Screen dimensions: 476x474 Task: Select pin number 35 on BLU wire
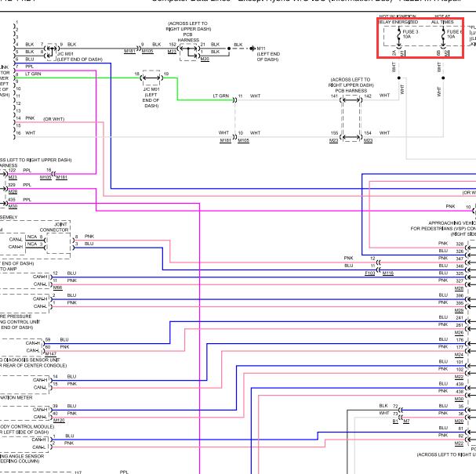pos(461,406)
